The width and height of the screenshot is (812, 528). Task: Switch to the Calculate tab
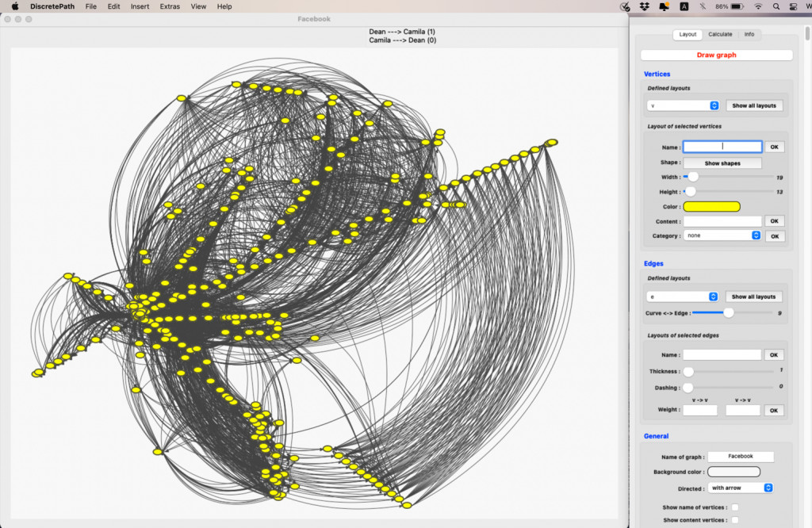(720, 34)
